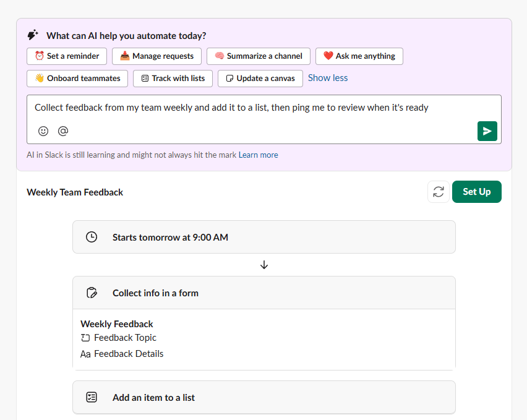
Task: Send the prompt with green arrow button
Action: point(487,131)
